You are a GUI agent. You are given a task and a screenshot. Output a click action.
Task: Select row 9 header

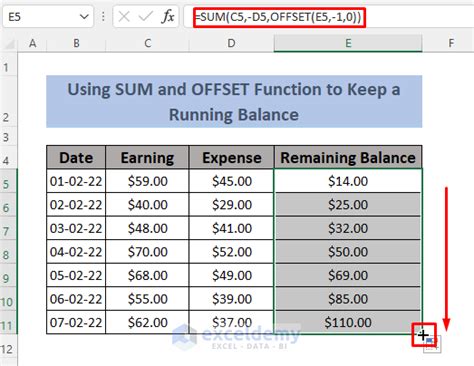pos(8,275)
